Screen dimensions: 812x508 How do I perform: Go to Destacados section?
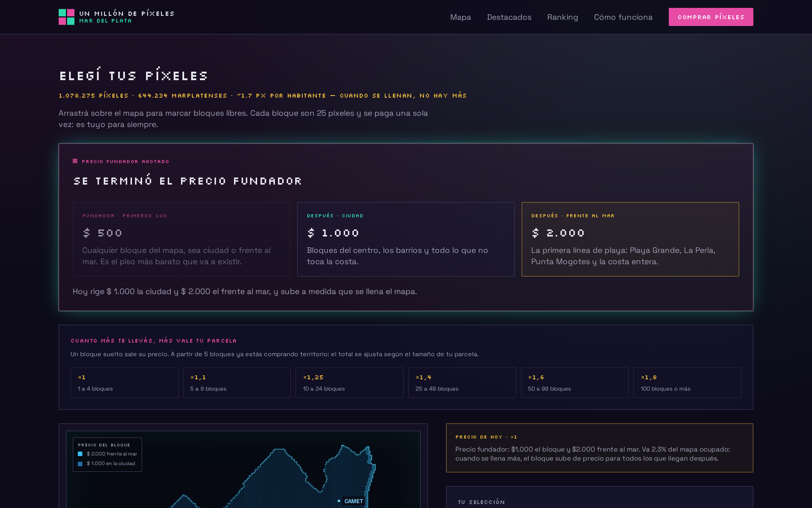click(509, 17)
